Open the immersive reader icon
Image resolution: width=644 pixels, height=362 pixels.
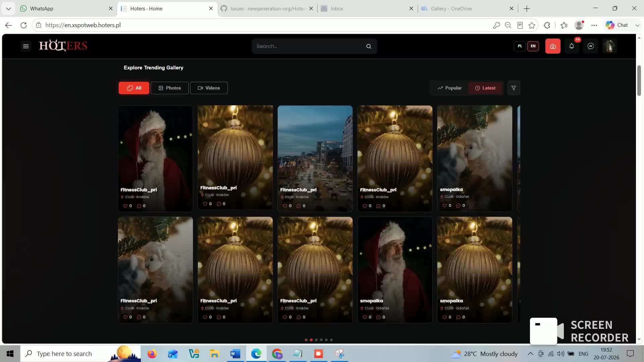[x=520, y=25]
